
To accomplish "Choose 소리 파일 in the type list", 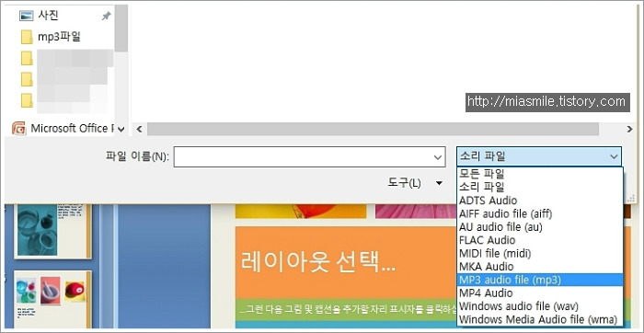I will pyautogui.click(x=540, y=188).
